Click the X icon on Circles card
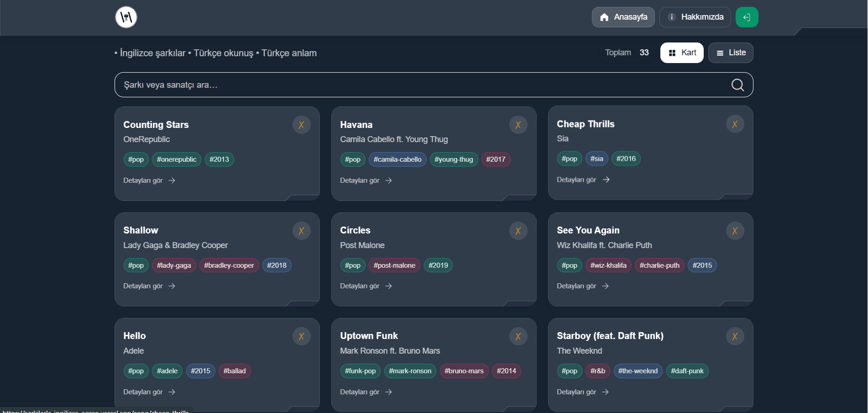Viewport: 868px width, 413px height. pyautogui.click(x=518, y=231)
